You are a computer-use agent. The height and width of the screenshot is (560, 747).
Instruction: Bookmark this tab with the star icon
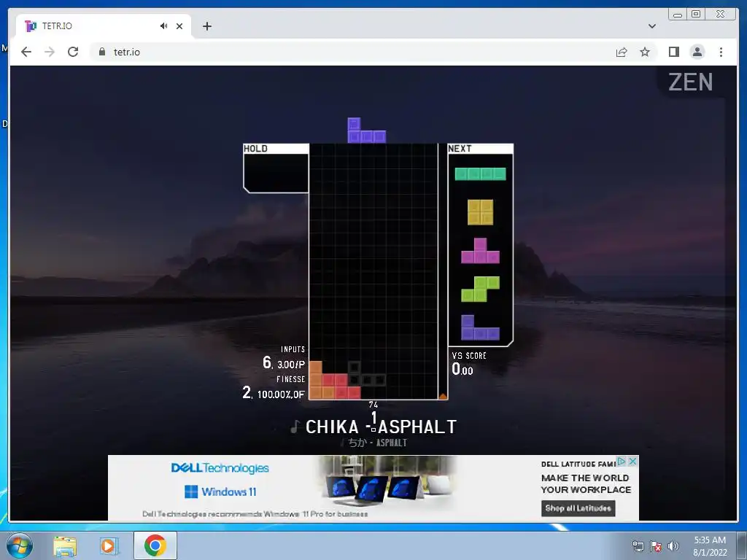point(645,52)
